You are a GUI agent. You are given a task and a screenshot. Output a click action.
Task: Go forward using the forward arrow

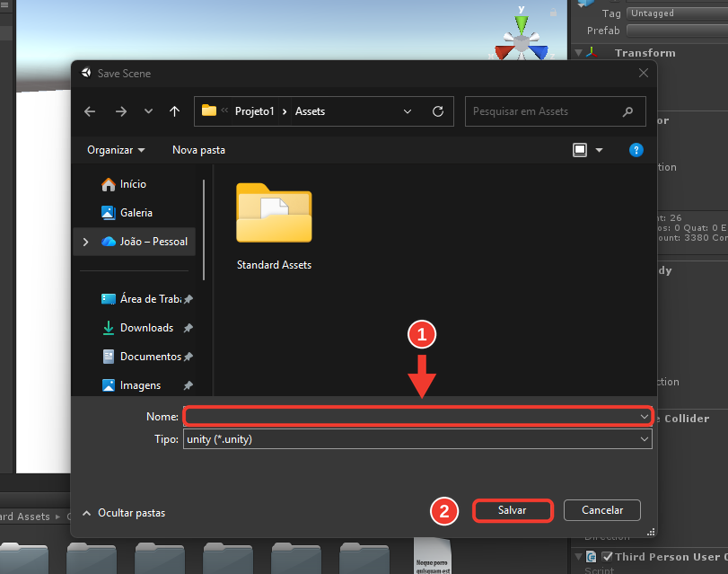pos(121,111)
